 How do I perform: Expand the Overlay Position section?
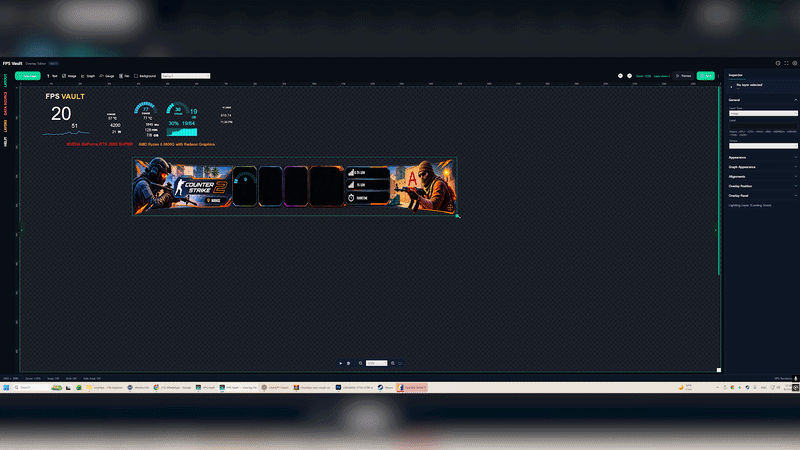(x=762, y=186)
